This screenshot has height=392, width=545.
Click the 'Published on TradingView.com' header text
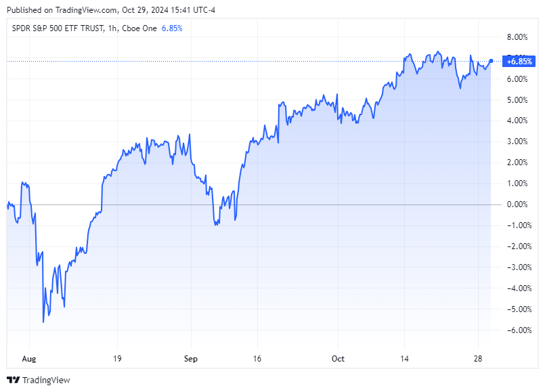(x=62, y=10)
